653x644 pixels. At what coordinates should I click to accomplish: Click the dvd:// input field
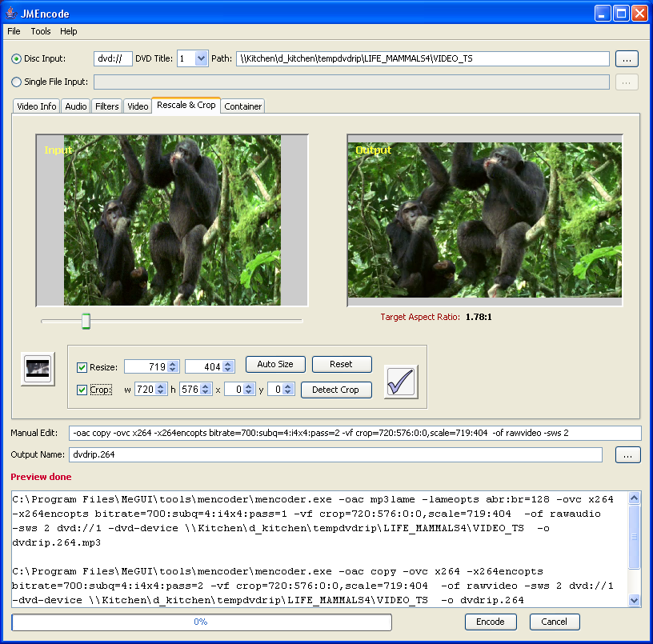tap(113, 58)
